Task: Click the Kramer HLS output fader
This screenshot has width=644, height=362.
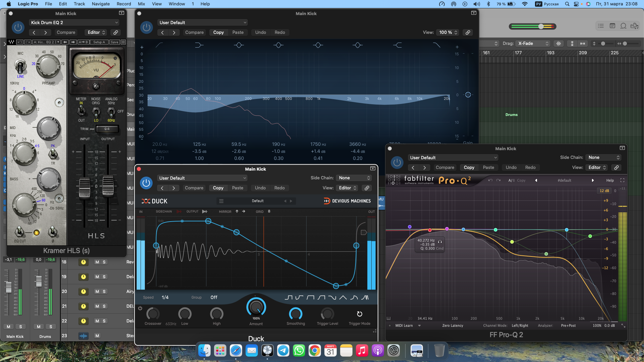Action: 108,186
